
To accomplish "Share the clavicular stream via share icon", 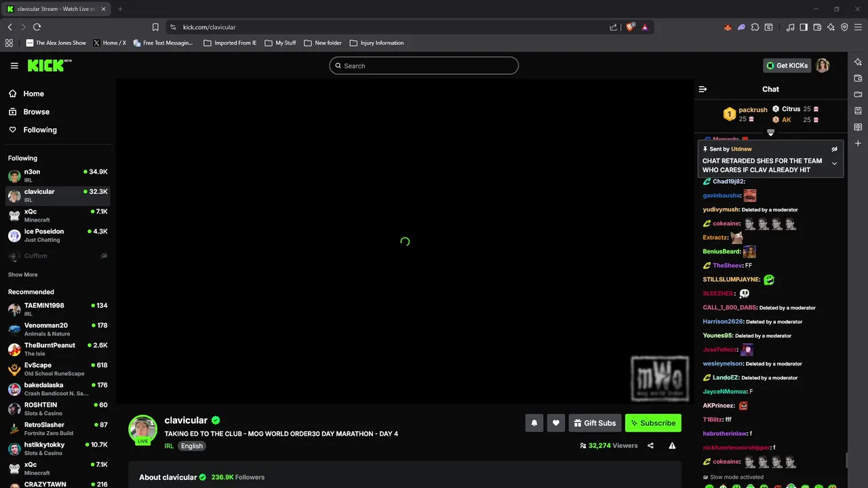I will pyautogui.click(x=650, y=445).
